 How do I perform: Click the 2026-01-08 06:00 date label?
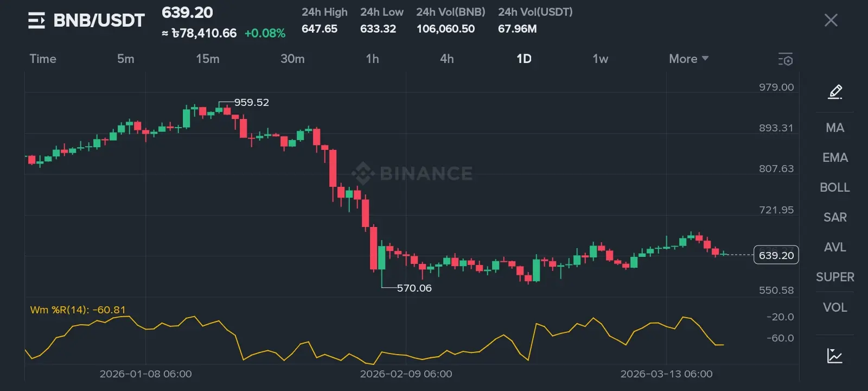click(x=145, y=374)
